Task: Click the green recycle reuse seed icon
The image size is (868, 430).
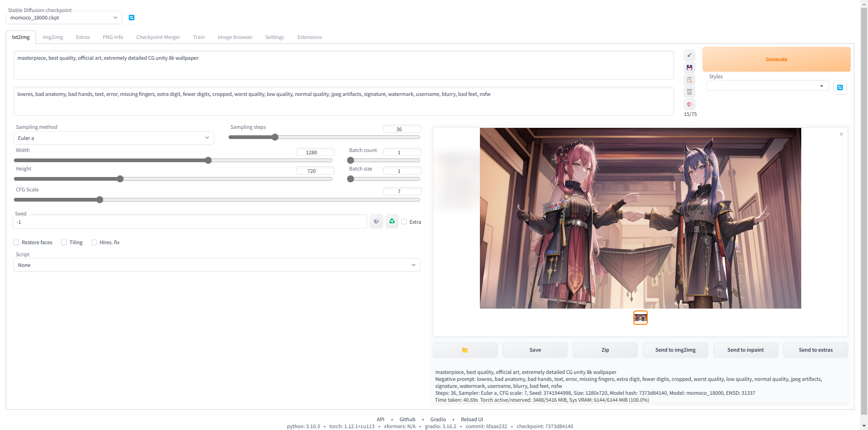Action: [x=392, y=221]
